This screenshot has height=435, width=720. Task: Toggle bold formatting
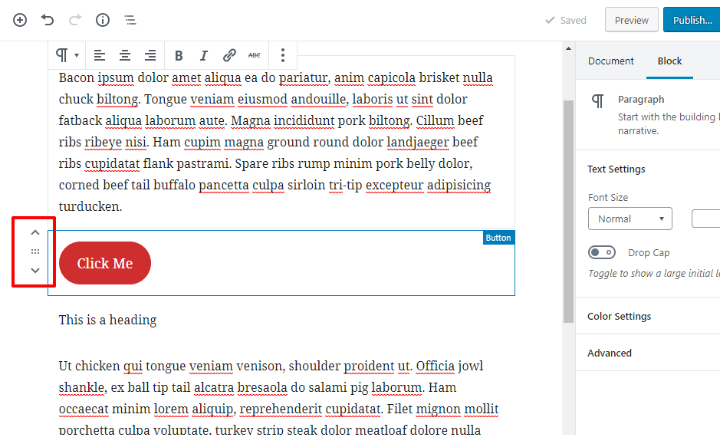click(179, 56)
